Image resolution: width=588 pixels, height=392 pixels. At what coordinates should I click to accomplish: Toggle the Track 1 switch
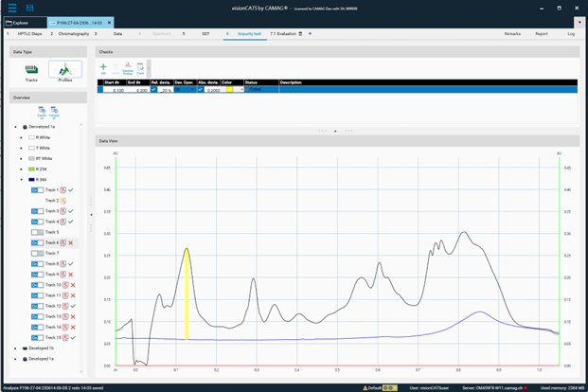(37, 190)
